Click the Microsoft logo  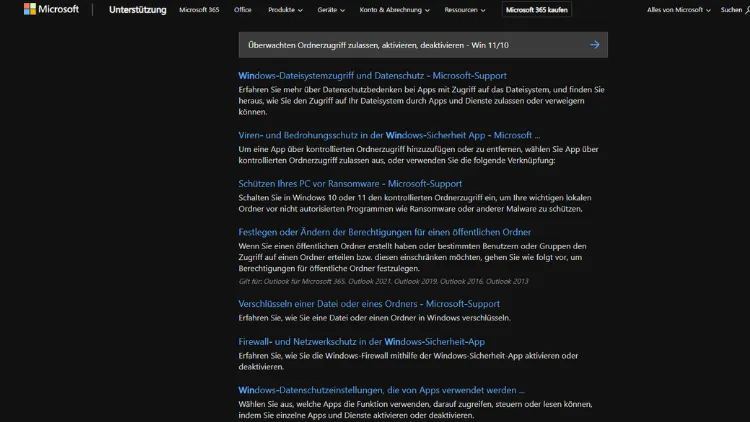(x=51, y=9)
